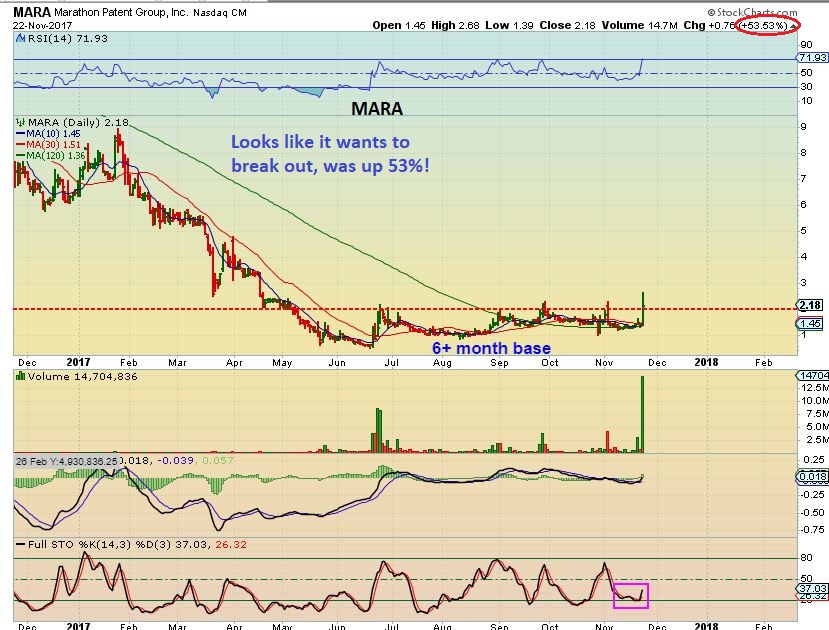The height and width of the screenshot is (630, 829).
Task: Click the 14704 volume tag on right axis
Action: [x=813, y=375]
